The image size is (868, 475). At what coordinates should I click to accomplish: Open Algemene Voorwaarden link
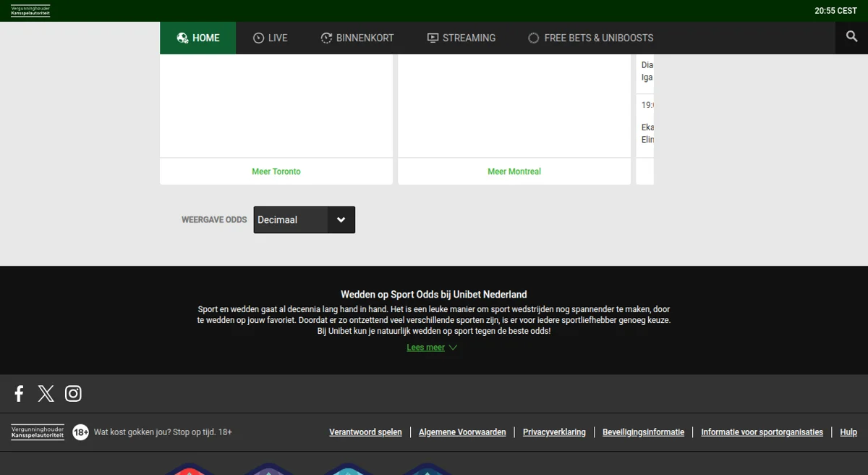(x=462, y=432)
